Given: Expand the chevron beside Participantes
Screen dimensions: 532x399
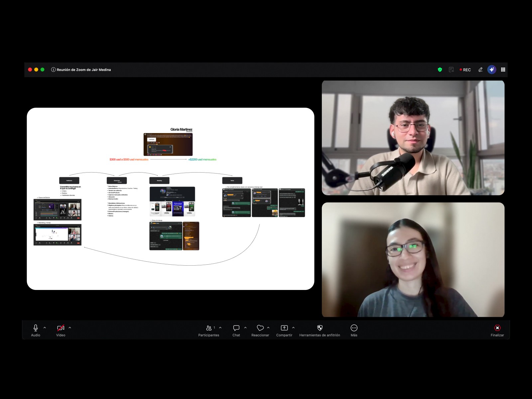Looking at the screenshot, I should 220,328.
